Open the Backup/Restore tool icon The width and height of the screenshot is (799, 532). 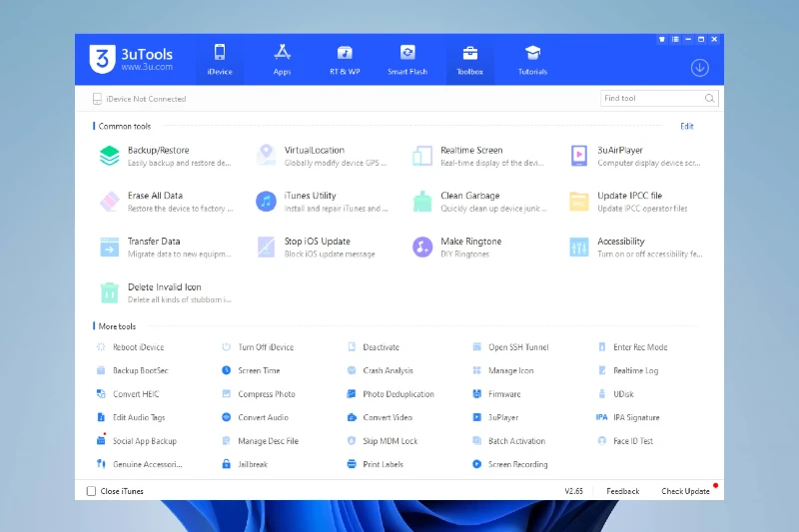click(110, 156)
